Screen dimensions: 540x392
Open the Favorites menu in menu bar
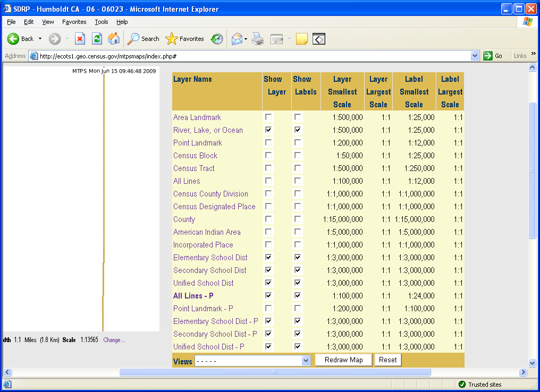point(74,22)
